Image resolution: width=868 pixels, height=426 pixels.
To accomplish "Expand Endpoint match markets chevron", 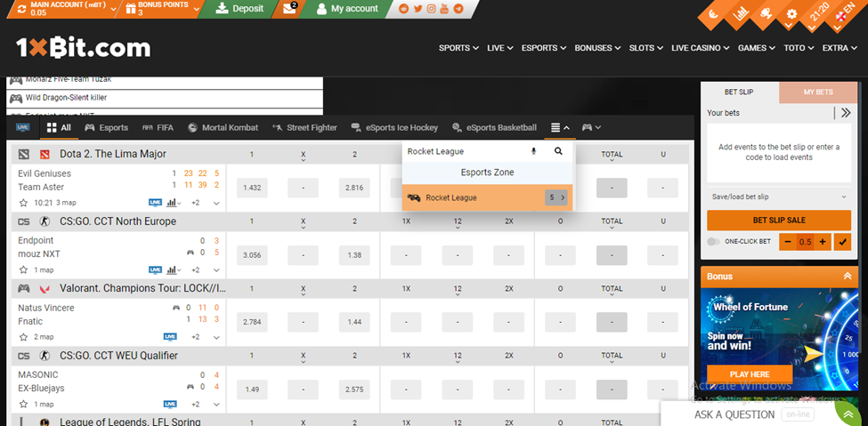I will [x=216, y=270].
